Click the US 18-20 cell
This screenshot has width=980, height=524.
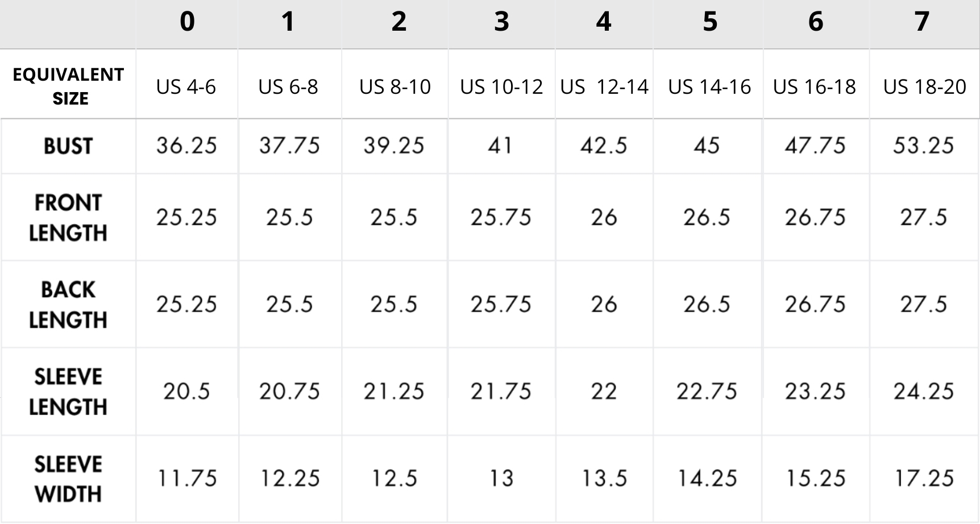(924, 87)
